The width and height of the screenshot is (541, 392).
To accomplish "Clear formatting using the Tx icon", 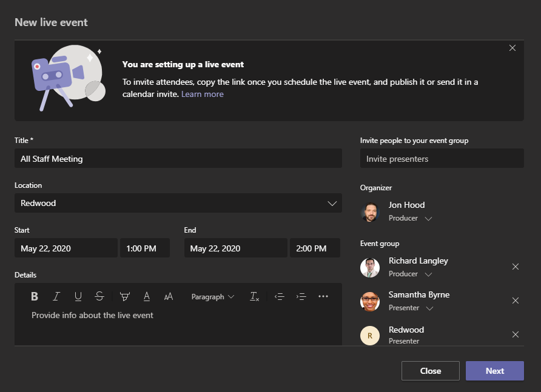I will [x=254, y=297].
